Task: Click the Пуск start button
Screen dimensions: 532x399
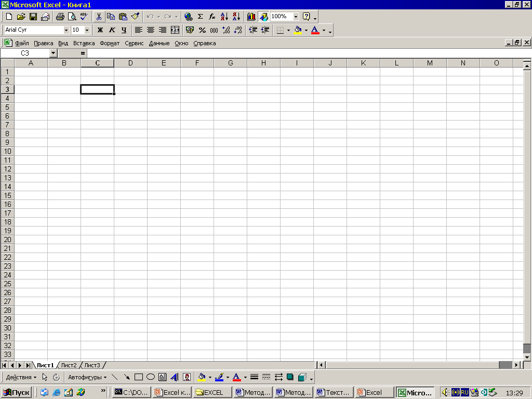Action: tap(17, 393)
